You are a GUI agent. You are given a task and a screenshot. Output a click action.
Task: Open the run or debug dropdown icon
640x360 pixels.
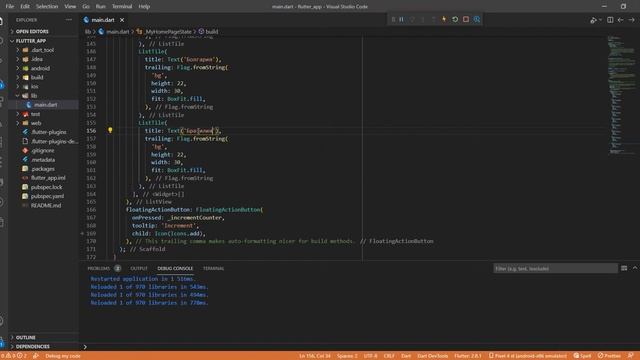[596, 20]
